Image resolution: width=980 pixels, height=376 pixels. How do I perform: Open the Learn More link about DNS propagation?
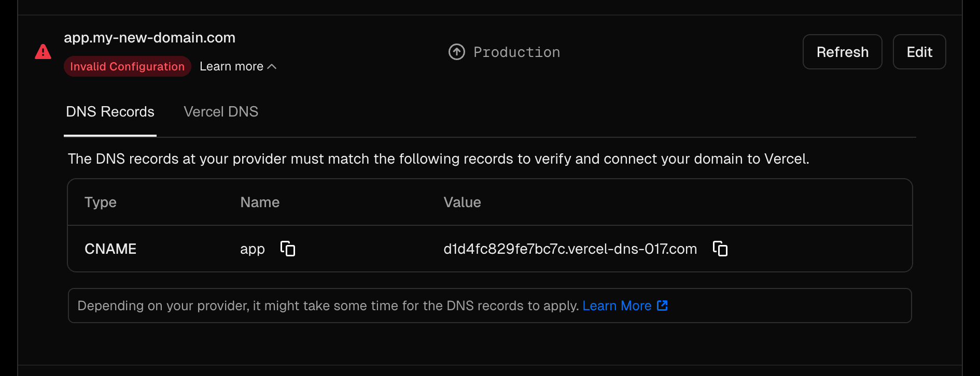(617, 306)
